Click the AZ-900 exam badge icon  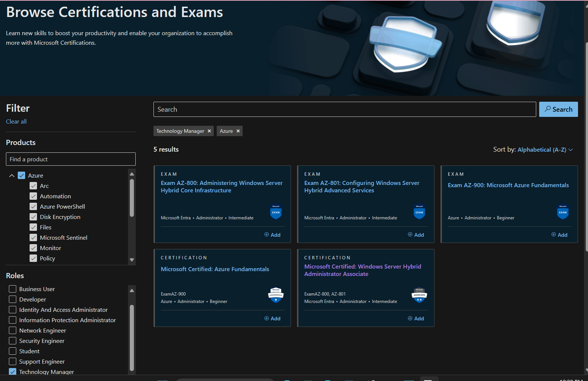[x=563, y=212]
